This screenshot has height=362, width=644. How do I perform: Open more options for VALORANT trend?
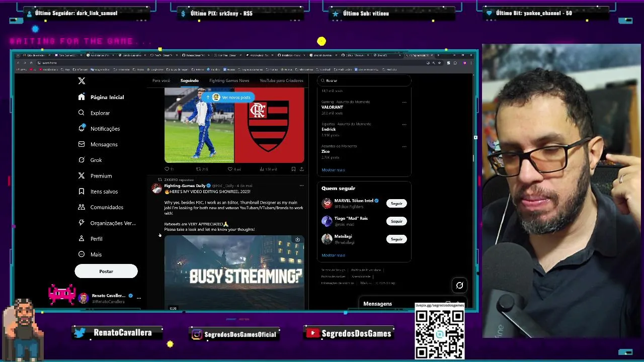[x=404, y=102]
